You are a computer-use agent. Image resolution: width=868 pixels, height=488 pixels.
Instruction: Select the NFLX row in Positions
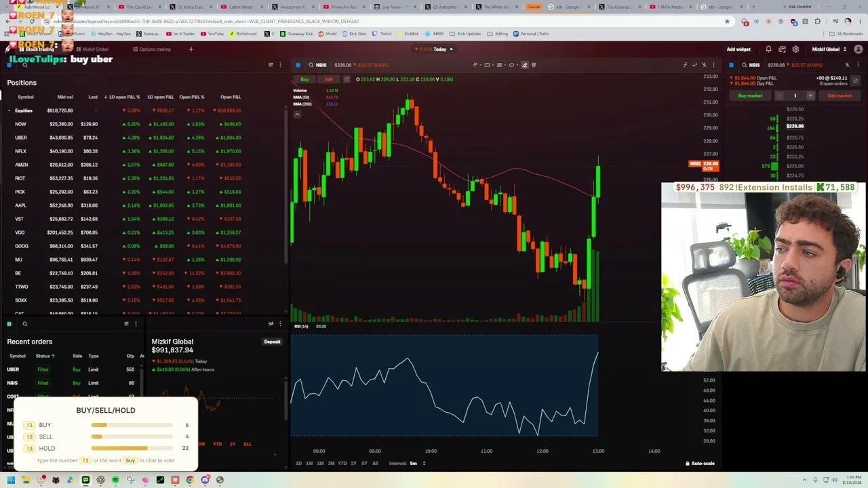pyautogui.click(x=144, y=151)
